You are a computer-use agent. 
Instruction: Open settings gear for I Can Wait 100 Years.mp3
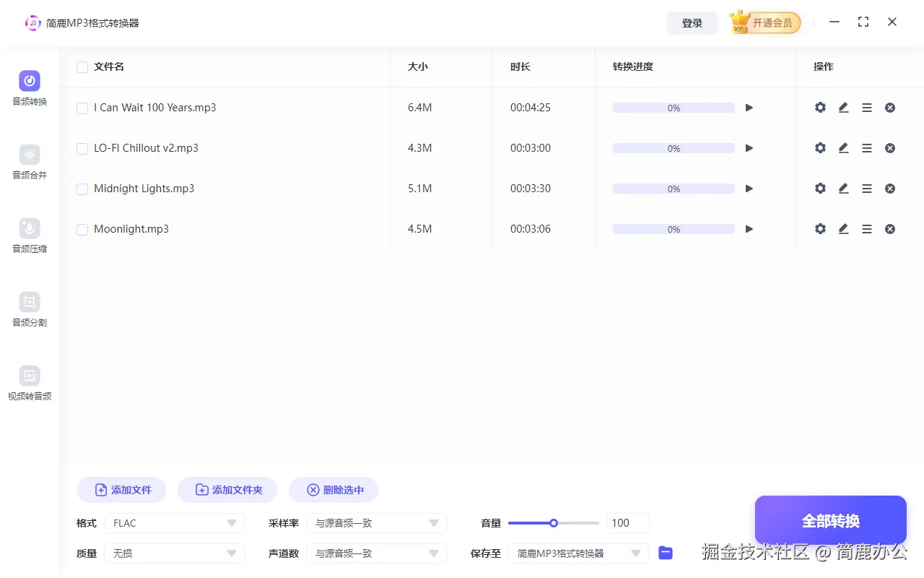click(x=820, y=108)
